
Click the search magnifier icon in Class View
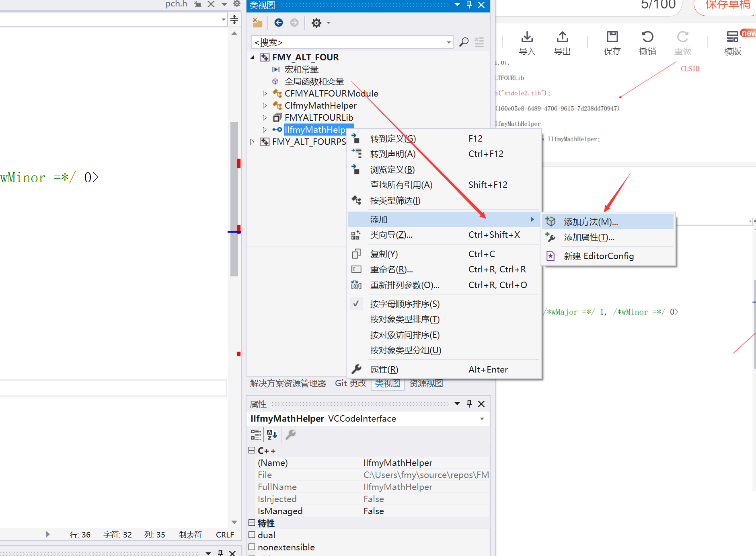(x=464, y=42)
